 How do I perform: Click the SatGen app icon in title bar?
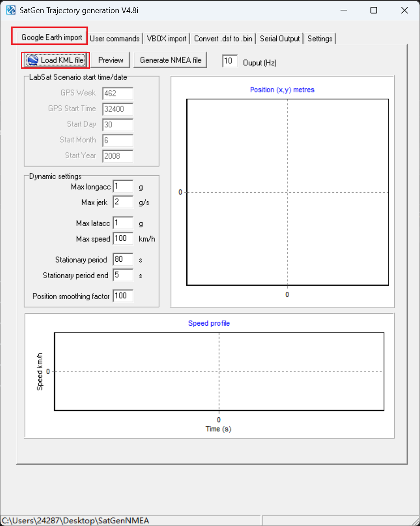coord(11,10)
